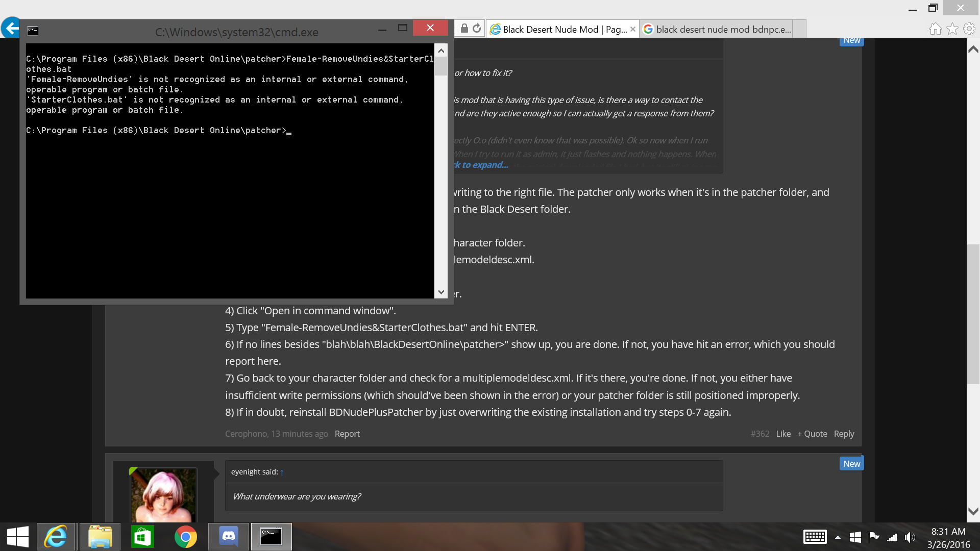The image size is (980, 551).
Task: Open Discord from the taskbar
Action: pyautogui.click(x=229, y=537)
